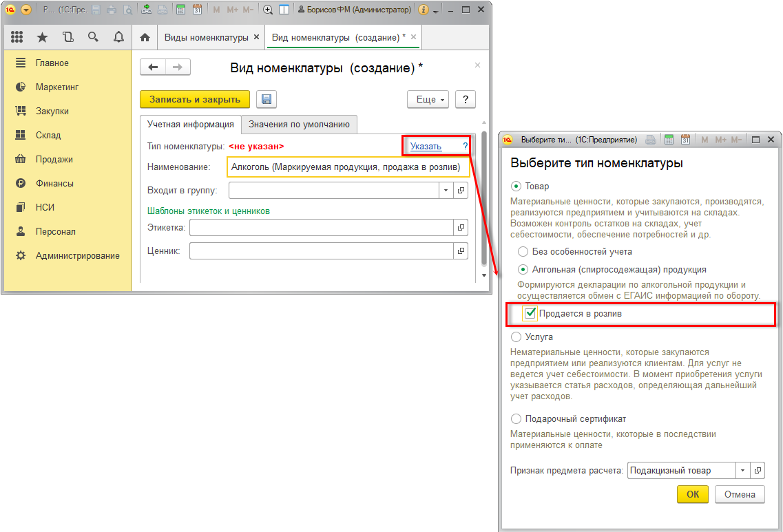Expand Признак предмета расчета dropdown arrow
This screenshot has width=783, height=532.
coord(742,470)
